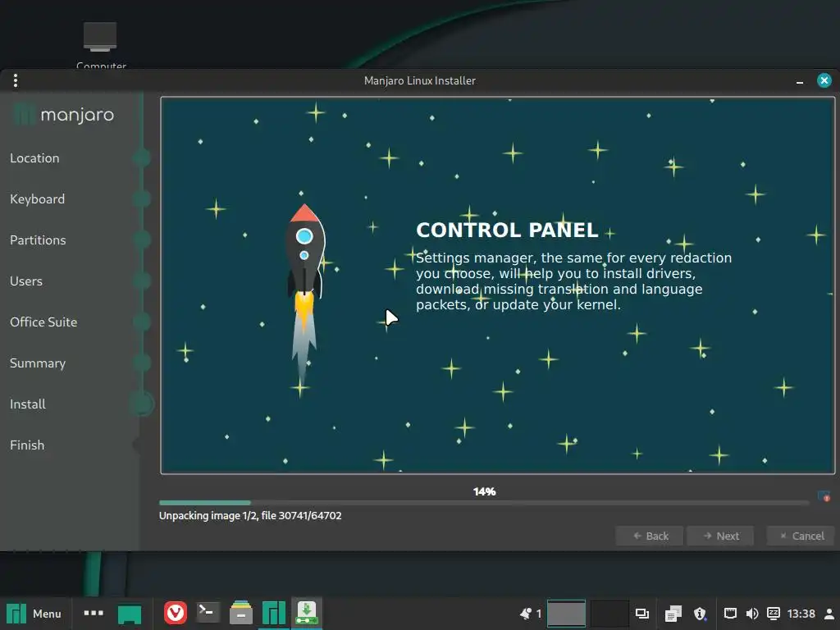840x630 pixels.
Task: Toggle the install log icon beside progress bar
Action: pyautogui.click(x=824, y=496)
